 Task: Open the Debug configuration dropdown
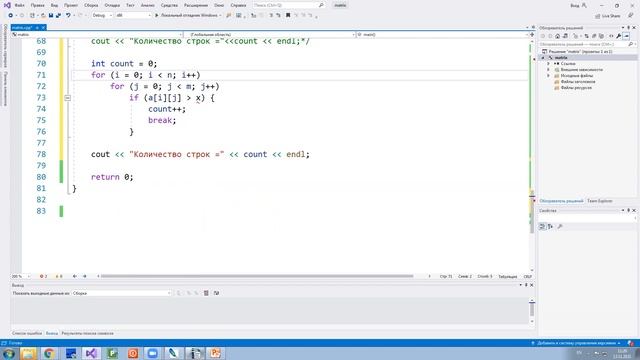[102, 16]
